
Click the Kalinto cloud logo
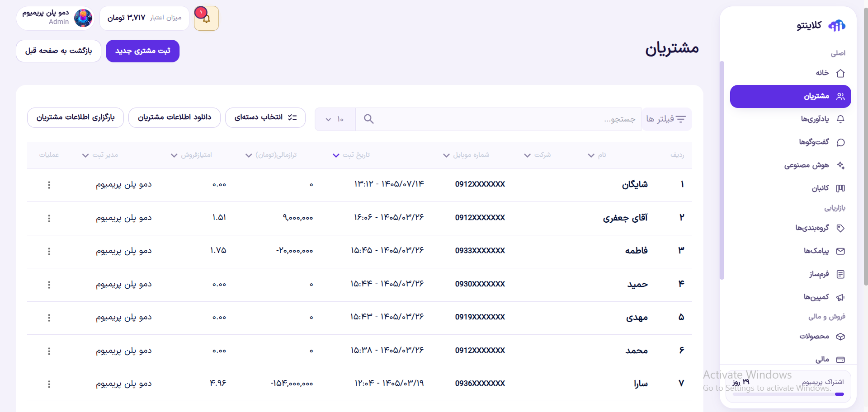pos(836,26)
